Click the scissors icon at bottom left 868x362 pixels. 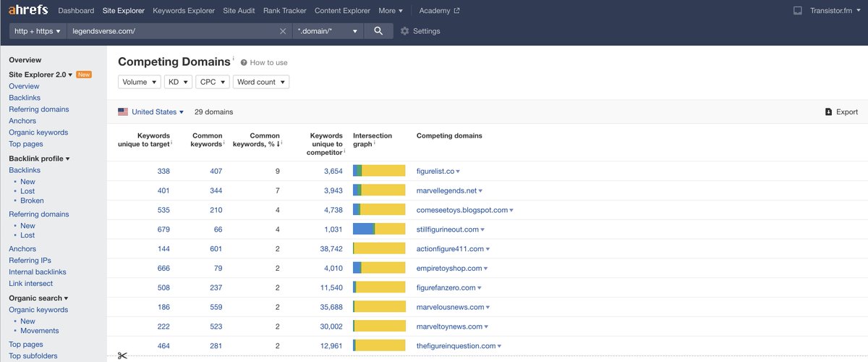click(x=122, y=355)
